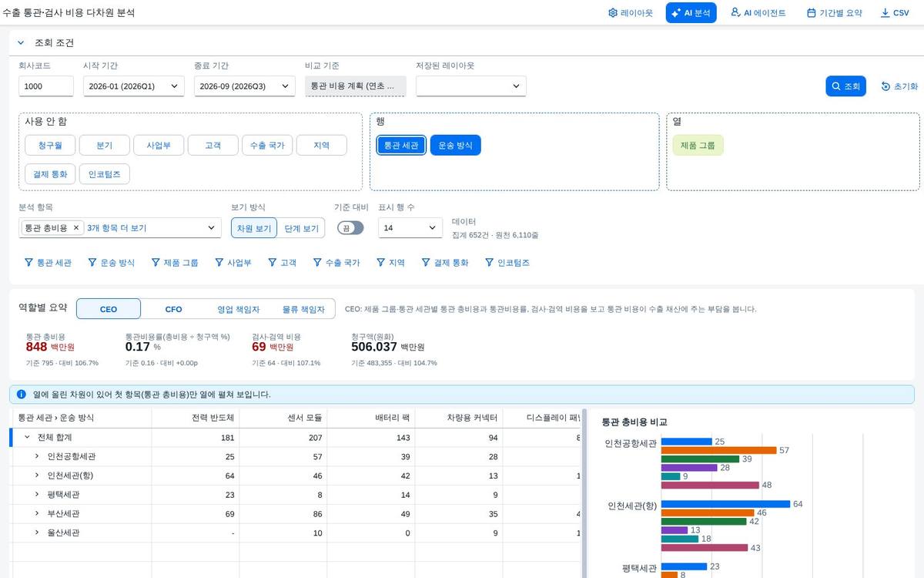Open the 운송 방식 filter
The width and height of the screenshot is (924, 578).
pyautogui.click(x=112, y=263)
